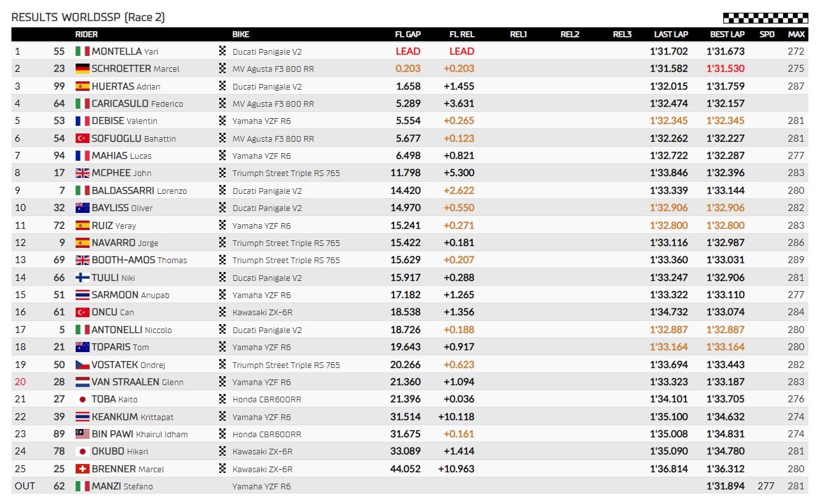Click the finish flag icon in MONTELLA's row
Image resolution: width=823 pixels, height=504 pixels.
(222, 51)
